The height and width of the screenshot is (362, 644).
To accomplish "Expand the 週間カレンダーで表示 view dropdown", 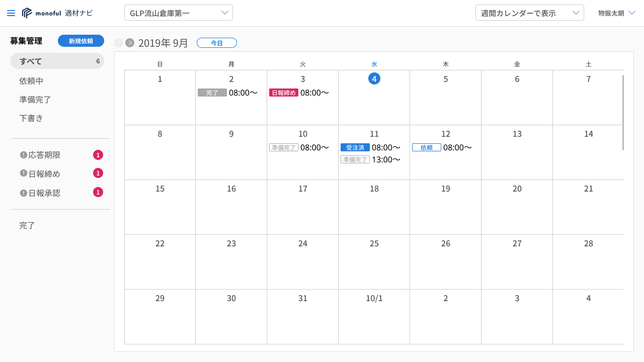I will (529, 13).
